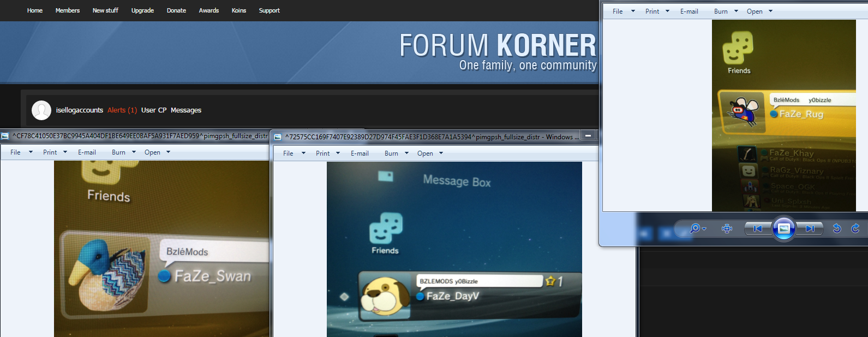Open Home on Forum Korner
The height and width of the screenshot is (337, 868).
click(x=35, y=10)
